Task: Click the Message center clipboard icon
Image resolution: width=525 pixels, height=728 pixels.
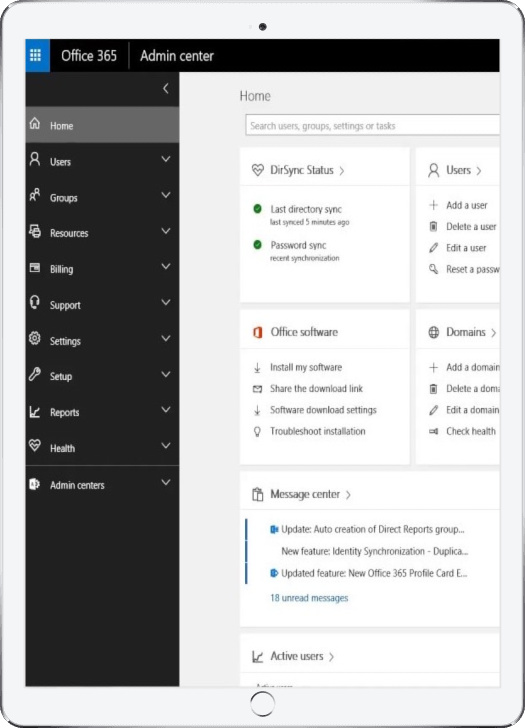Action: (258, 494)
